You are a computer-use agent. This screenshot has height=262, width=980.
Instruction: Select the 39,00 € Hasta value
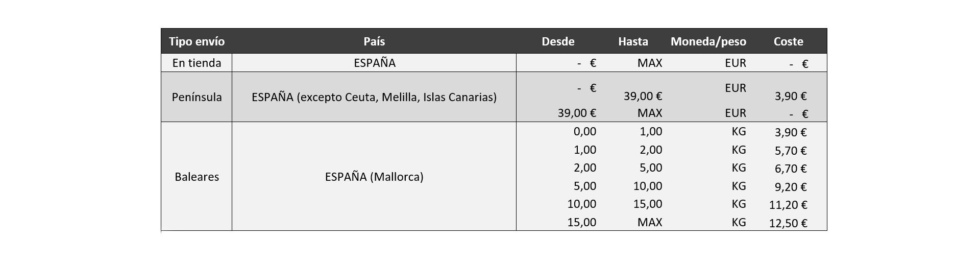click(643, 96)
